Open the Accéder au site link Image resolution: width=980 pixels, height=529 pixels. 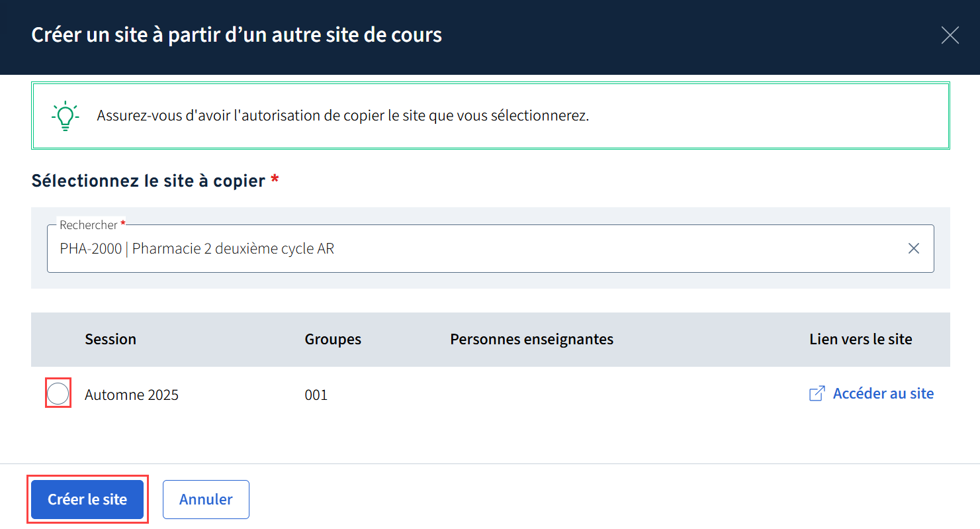point(883,394)
